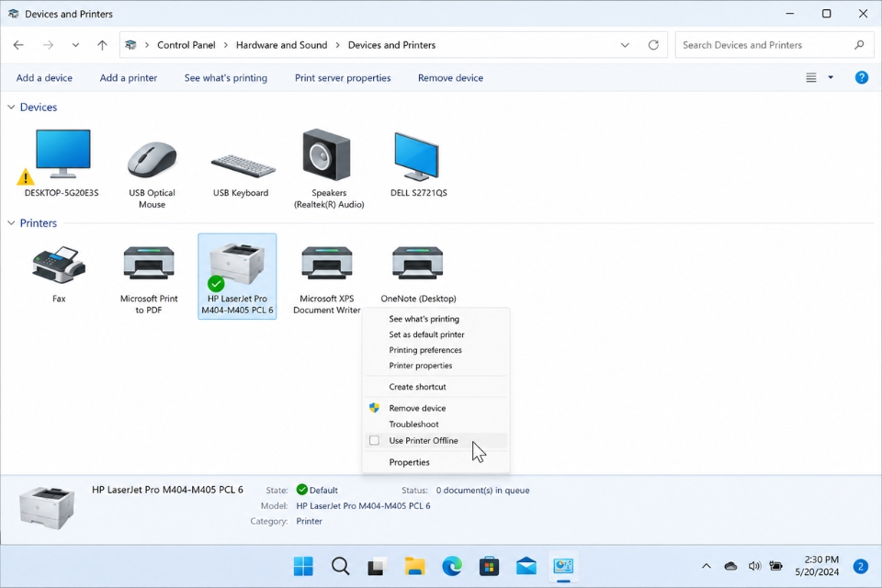The height and width of the screenshot is (588, 882).
Task: Navigate to Hardware and Sound breadcrumb
Action: click(281, 45)
